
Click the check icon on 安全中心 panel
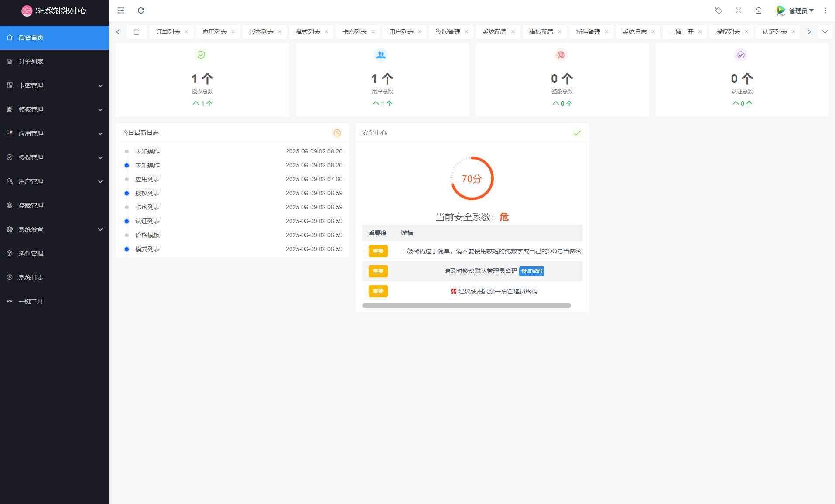pyautogui.click(x=577, y=133)
